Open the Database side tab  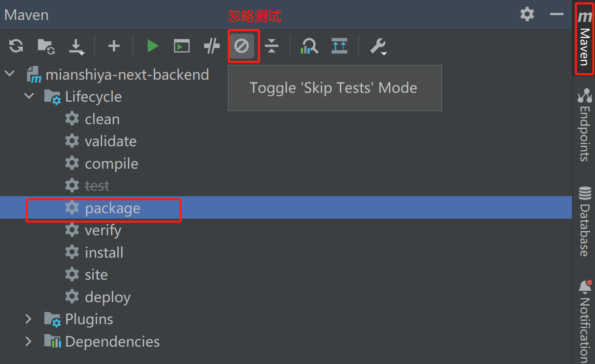tap(585, 222)
